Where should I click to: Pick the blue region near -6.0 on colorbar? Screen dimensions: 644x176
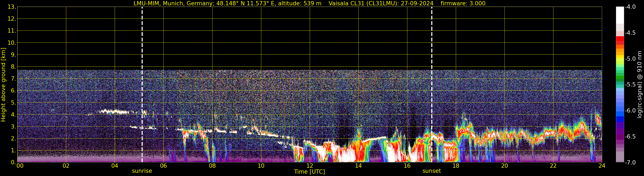(620, 112)
